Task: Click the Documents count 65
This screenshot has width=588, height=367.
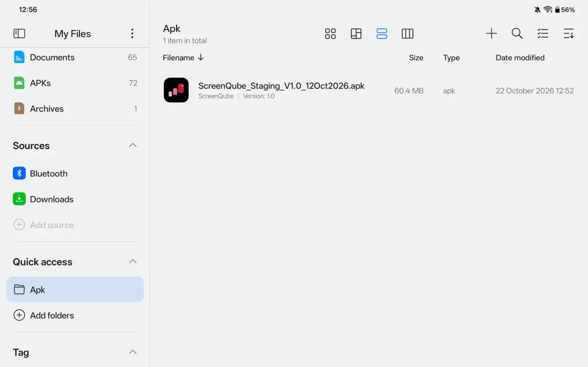Action: click(132, 57)
